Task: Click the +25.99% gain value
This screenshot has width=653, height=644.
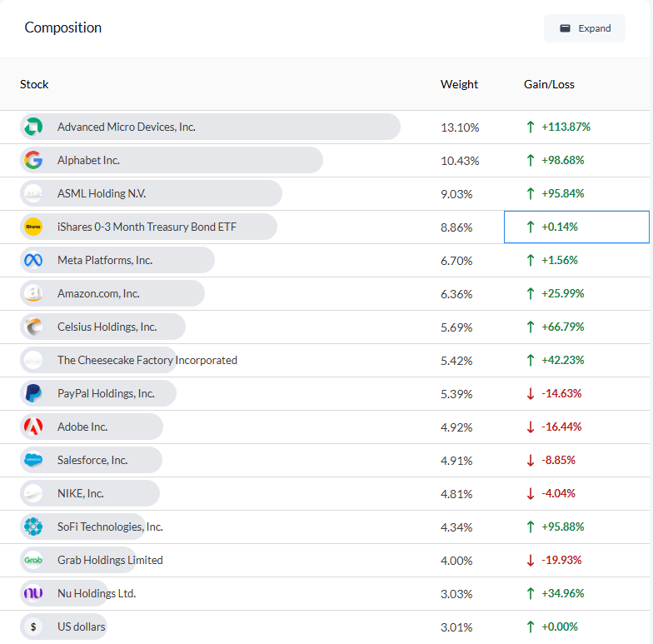Action: tap(563, 293)
